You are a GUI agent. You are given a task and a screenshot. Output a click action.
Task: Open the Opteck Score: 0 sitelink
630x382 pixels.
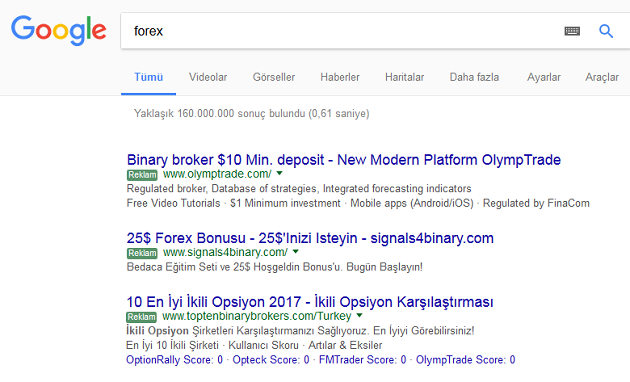click(x=271, y=360)
